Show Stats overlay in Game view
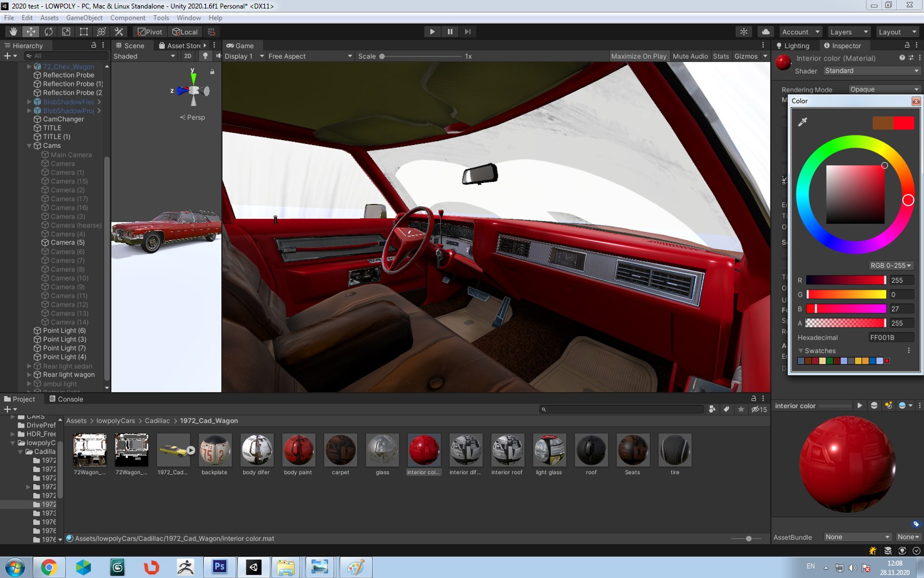The height and width of the screenshot is (578, 924). 721,56
